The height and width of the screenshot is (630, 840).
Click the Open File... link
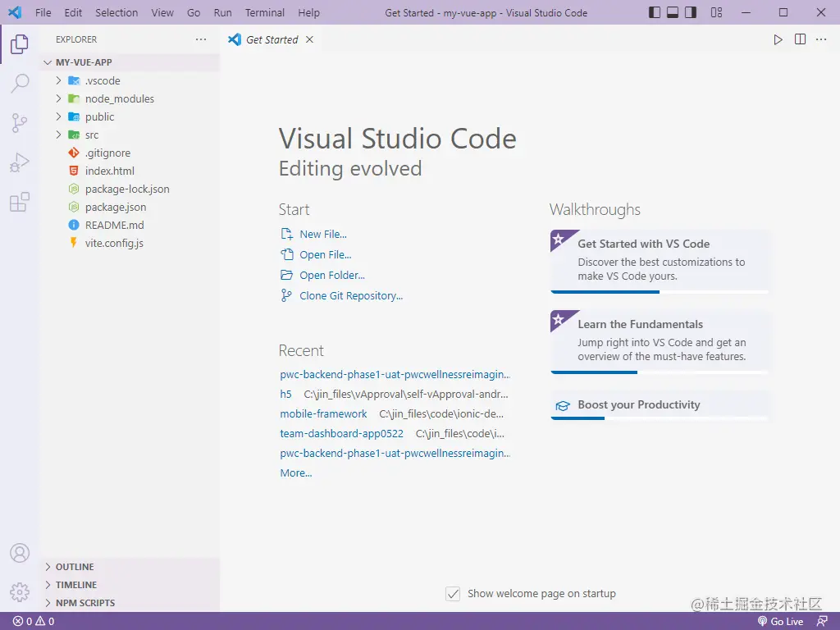pos(316,254)
